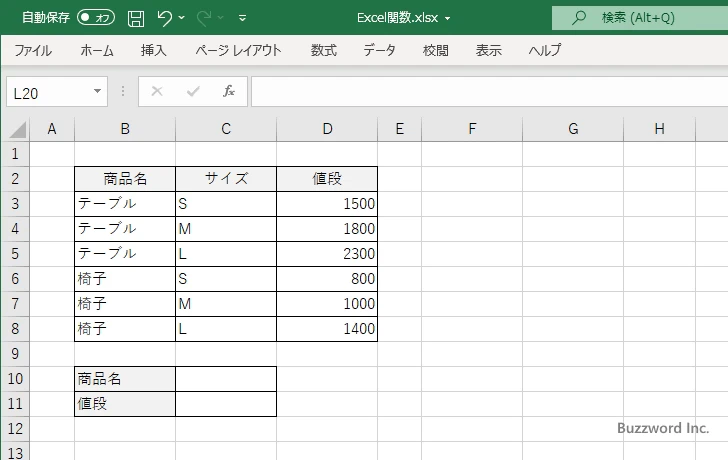Screen dimensions: 728x460
Task: Expand the Undo history dropdown arrow
Action: coord(182,18)
